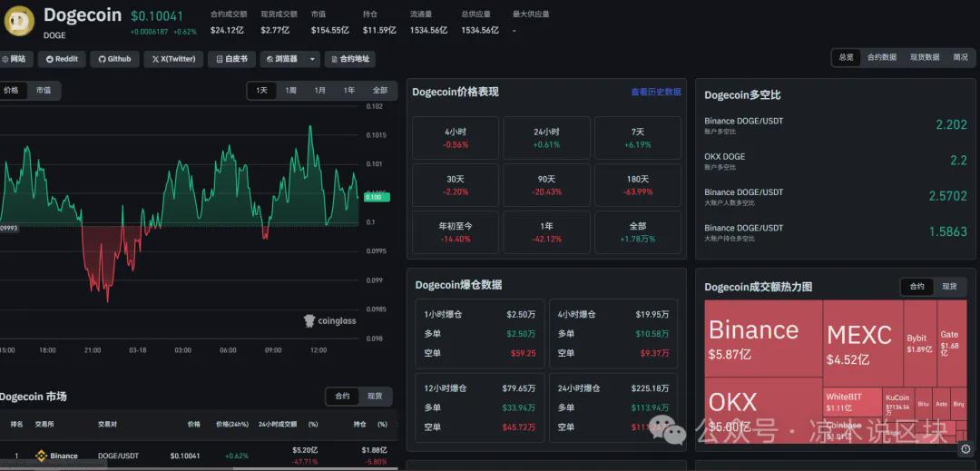Click the 持仓 $11.59亿 header stat
The image size is (980, 471).
pos(378,22)
